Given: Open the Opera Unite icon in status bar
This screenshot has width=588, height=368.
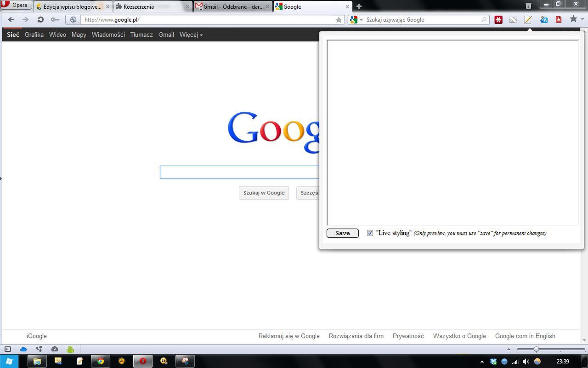Looking at the screenshot, I should 39,349.
